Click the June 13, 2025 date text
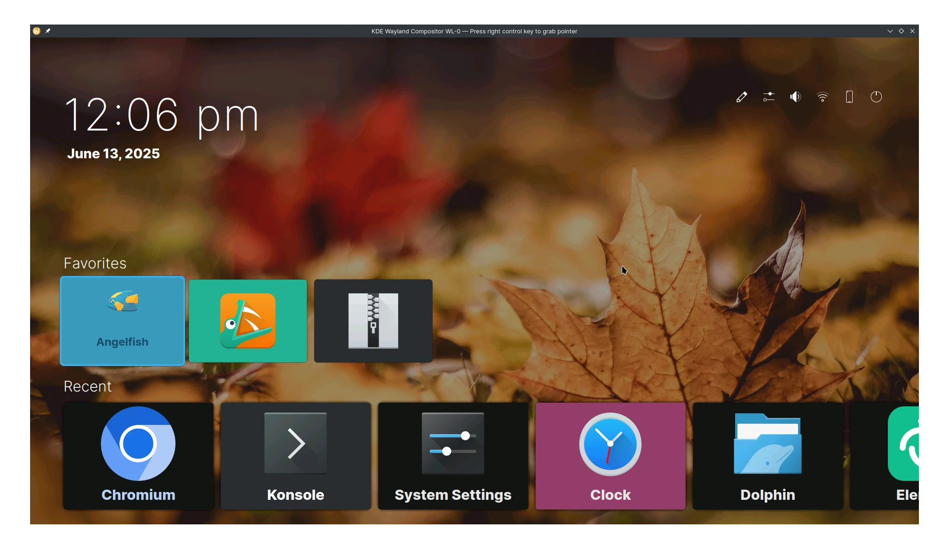The height and width of the screenshot is (560, 949). click(113, 153)
